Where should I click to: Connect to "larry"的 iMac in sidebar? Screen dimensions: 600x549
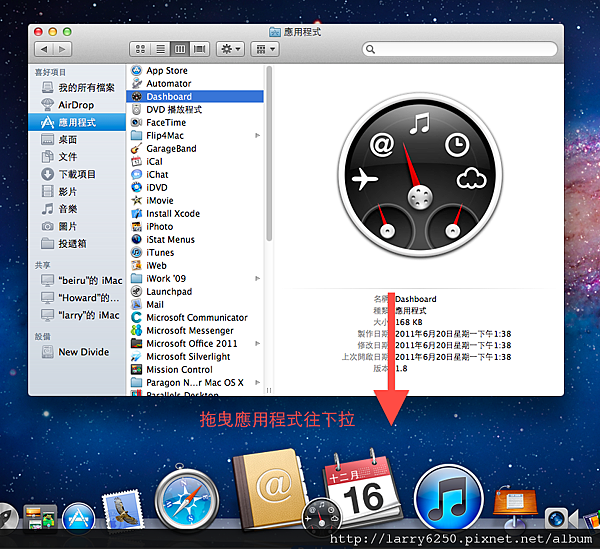tap(77, 315)
